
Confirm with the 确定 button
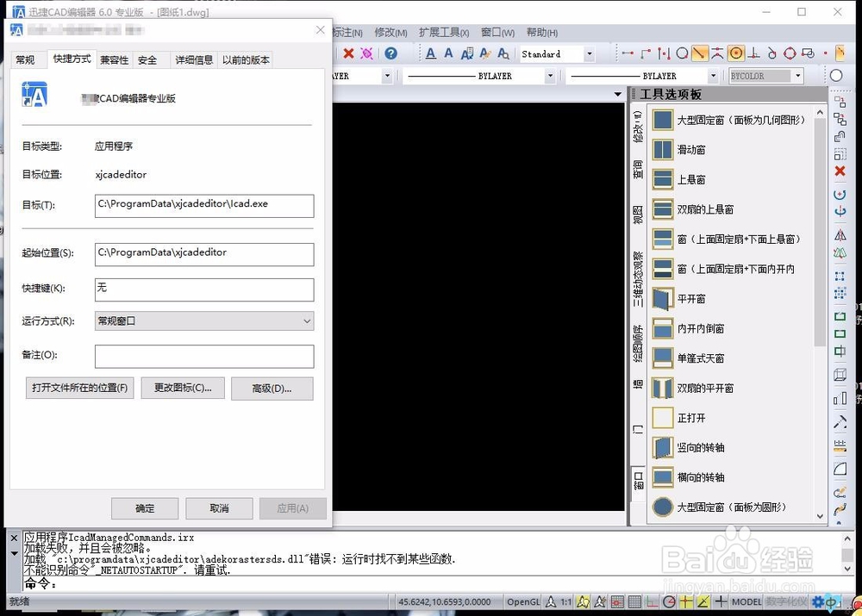coord(145,508)
